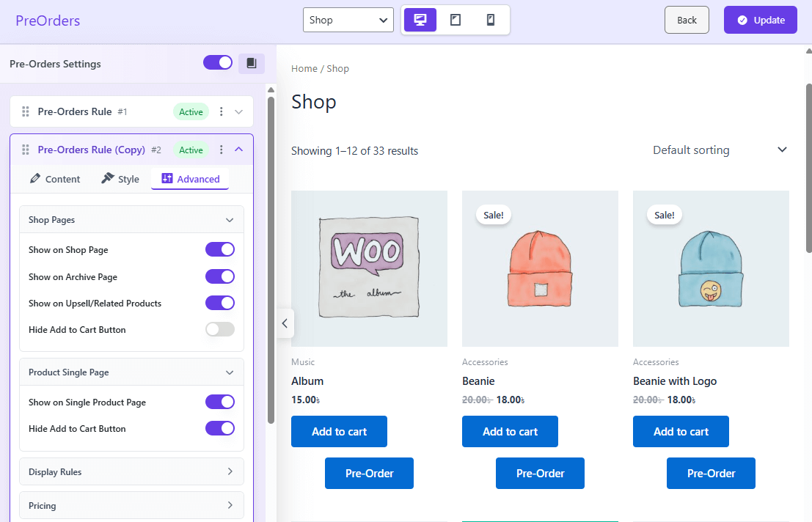Expand the Pricing section
Image resolution: width=812 pixels, height=522 pixels.
click(x=131, y=505)
